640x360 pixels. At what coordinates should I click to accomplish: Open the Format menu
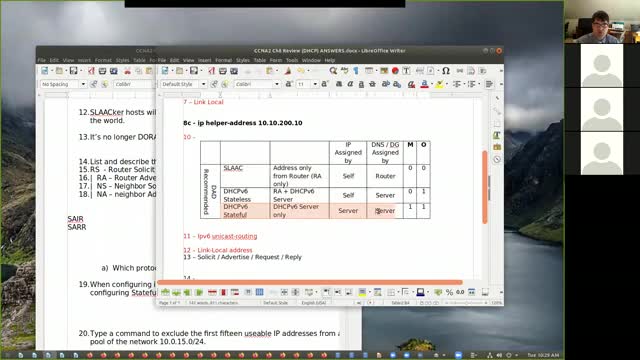pos(224,60)
